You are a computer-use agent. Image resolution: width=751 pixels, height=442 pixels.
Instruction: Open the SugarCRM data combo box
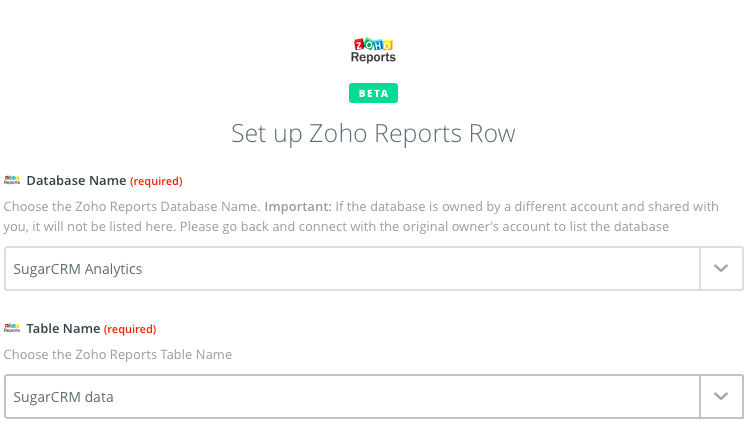[x=352, y=397]
